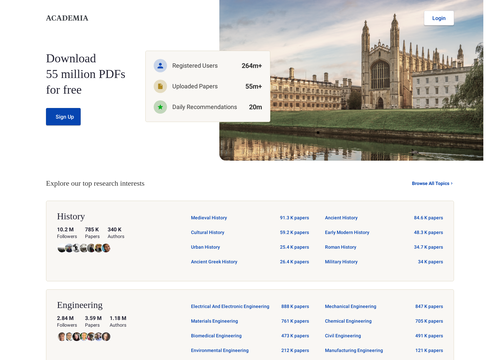Open the Cultural History topic

(x=207, y=232)
